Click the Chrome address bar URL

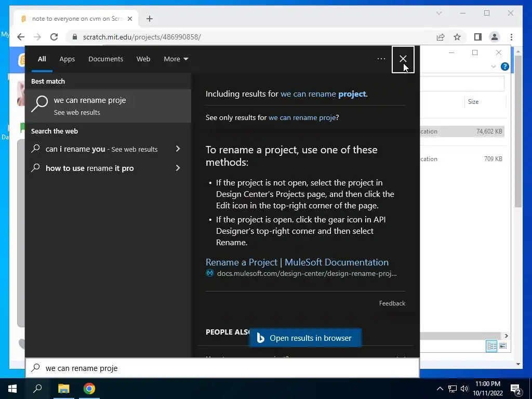pos(142,37)
